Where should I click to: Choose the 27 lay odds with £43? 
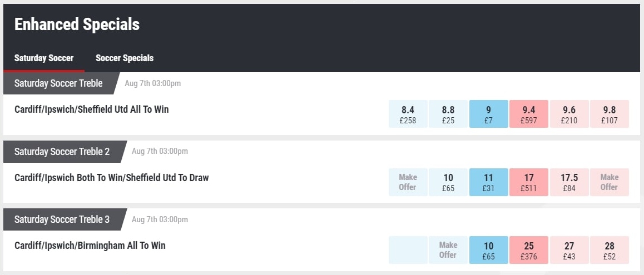tap(569, 250)
